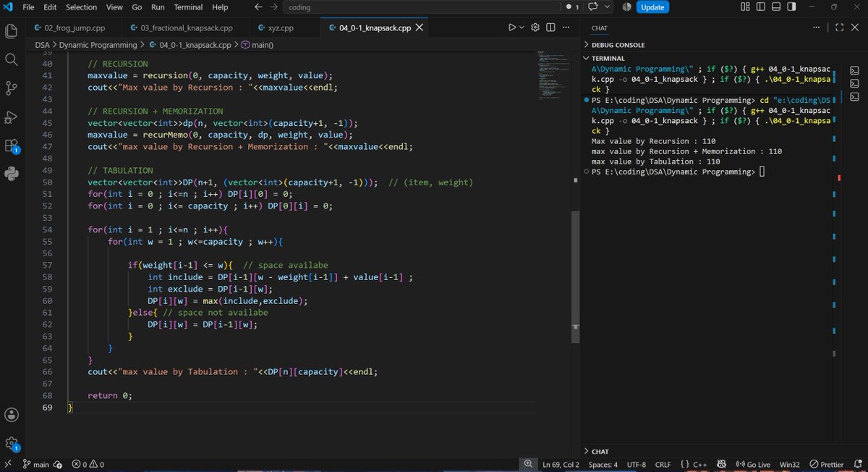Viewport: 868px width, 472px height.
Task: Select the first terminal instance icon
Action: [x=855, y=71]
